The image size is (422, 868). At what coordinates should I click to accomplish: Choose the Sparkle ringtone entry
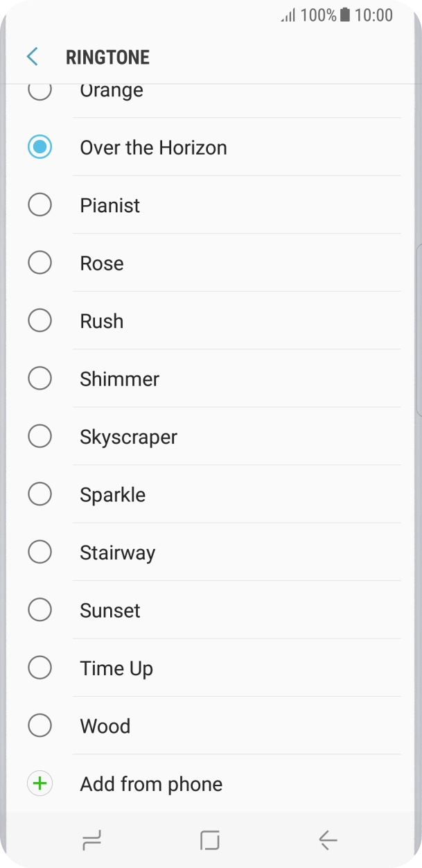tap(113, 495)
